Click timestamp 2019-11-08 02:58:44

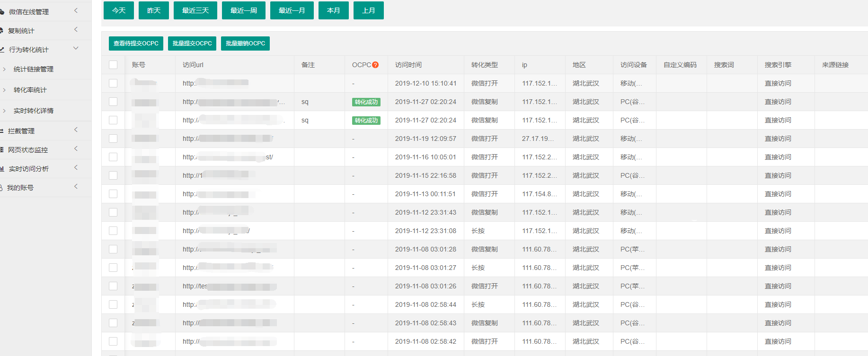[x=425, y=304]
